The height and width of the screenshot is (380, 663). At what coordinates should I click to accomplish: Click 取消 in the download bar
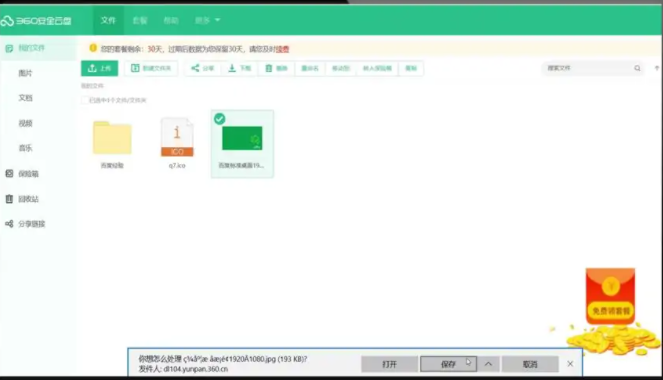(530, 364)
